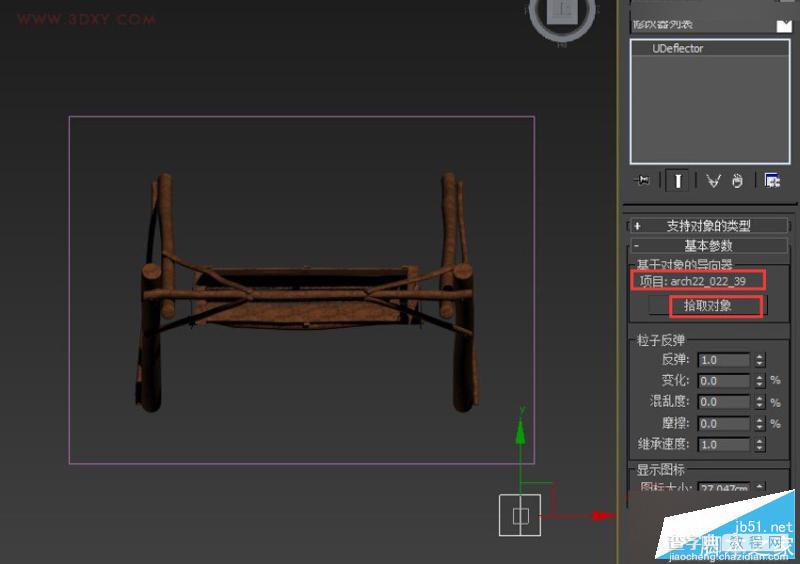Click the 反弹 value field
This screenshot has width=800, height=564.
coord(723,360)
